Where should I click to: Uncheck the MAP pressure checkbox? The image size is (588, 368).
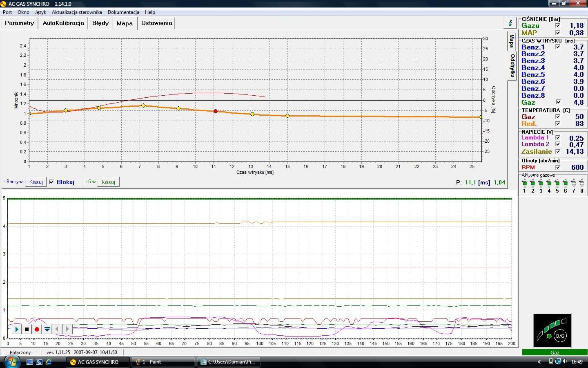pos(558,33)
